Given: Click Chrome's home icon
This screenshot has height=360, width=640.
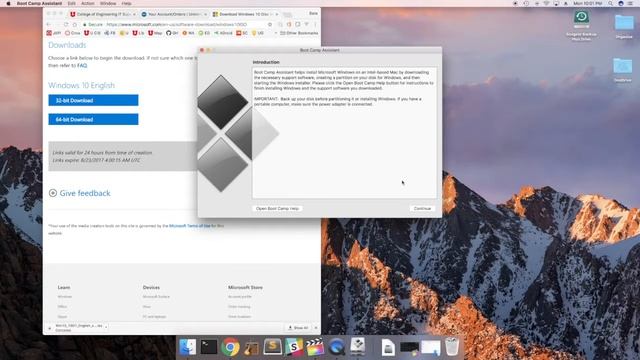Looking at the screenshot, I should coord(75,24).
